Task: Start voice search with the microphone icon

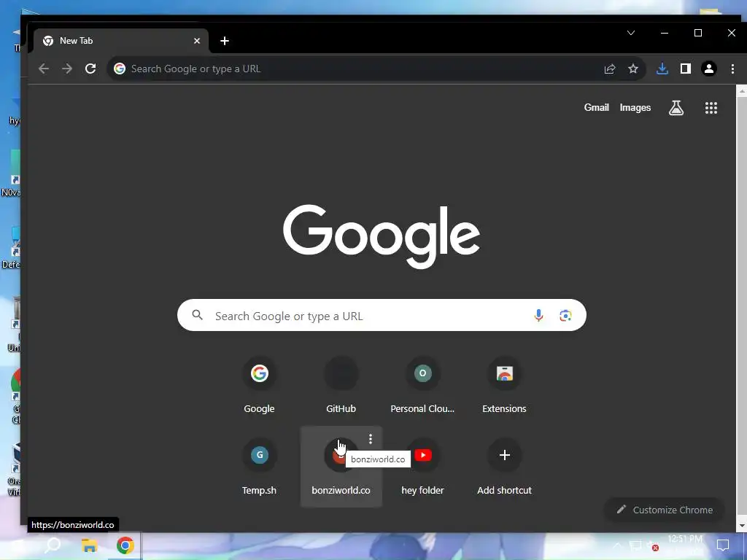Action: pos(538,315)
